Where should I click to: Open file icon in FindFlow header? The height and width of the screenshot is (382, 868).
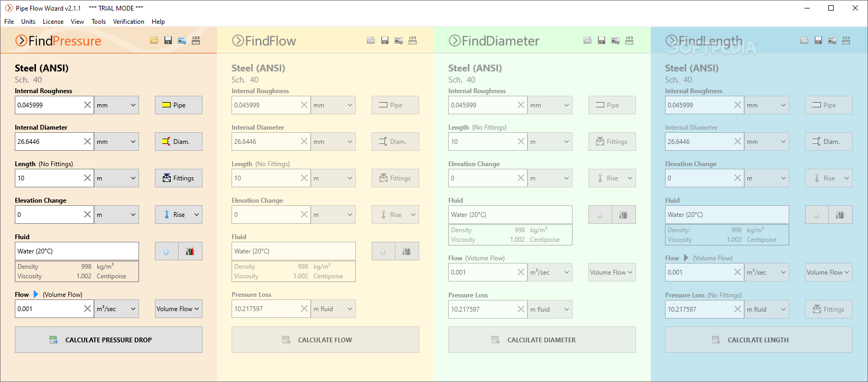pos(371,40)
